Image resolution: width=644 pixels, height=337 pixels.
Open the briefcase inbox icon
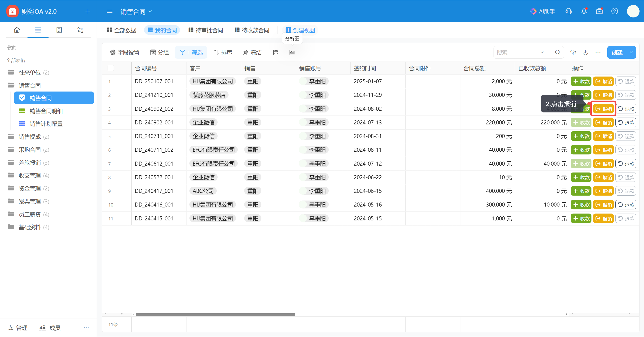[x=599, y=11]
